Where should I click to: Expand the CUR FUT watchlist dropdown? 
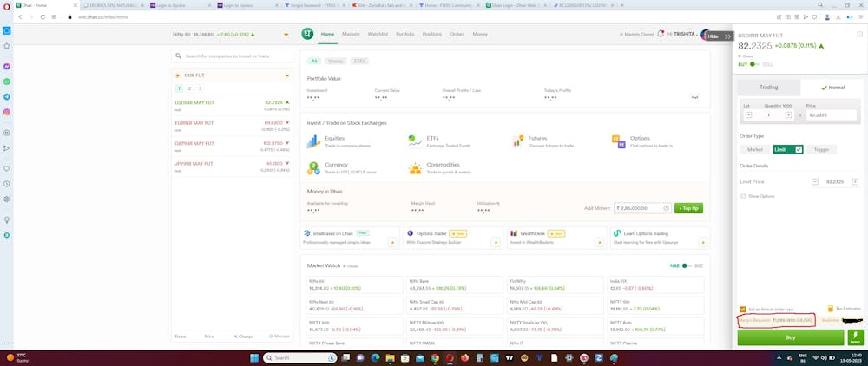pos(286,75)
